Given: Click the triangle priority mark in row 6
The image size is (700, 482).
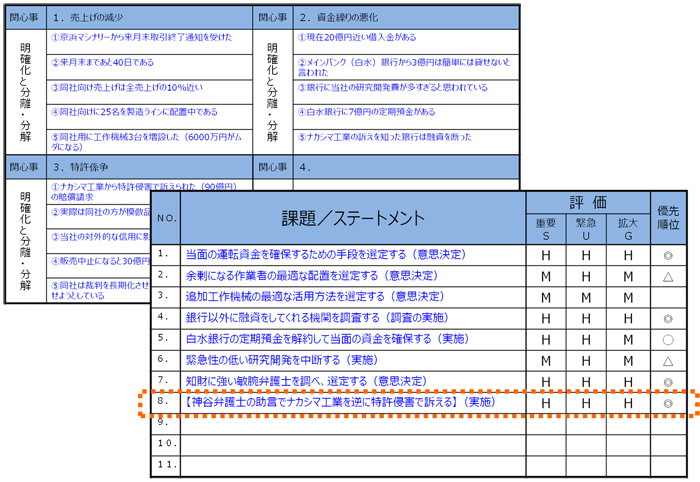Looking at the screenshot, I should pyautogui.click(x=667, y=360).
